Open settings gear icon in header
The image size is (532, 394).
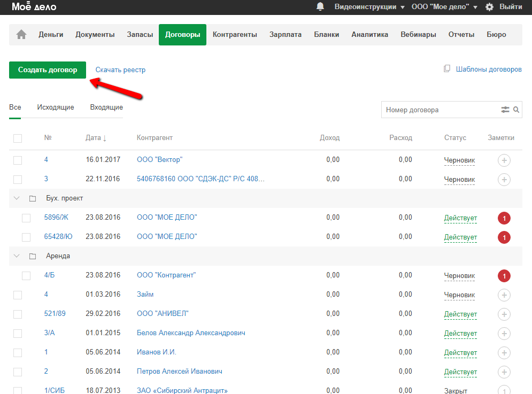pyautogui.click(x=489, y=7)
